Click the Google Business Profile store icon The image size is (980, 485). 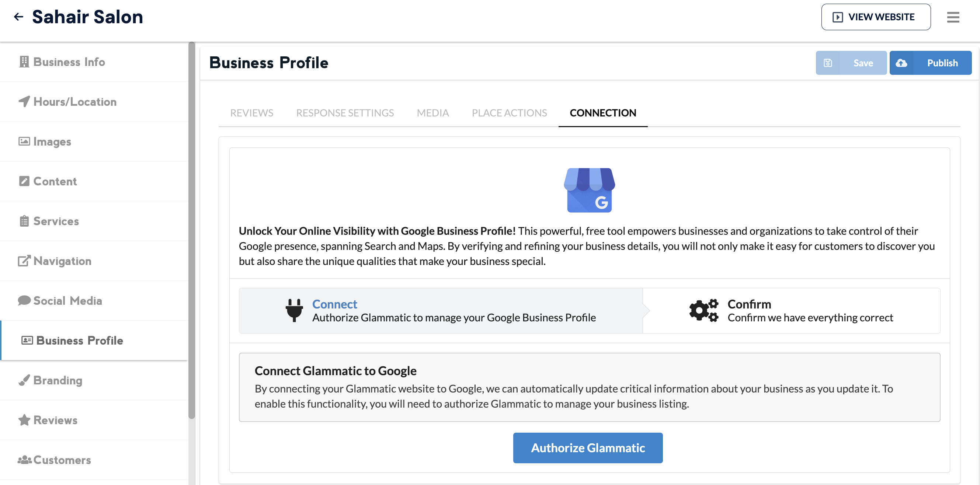[589, 190]
